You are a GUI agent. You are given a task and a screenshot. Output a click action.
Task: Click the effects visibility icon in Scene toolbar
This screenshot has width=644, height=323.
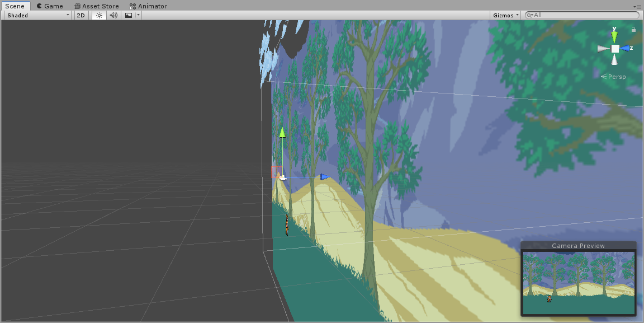(129, 15)
